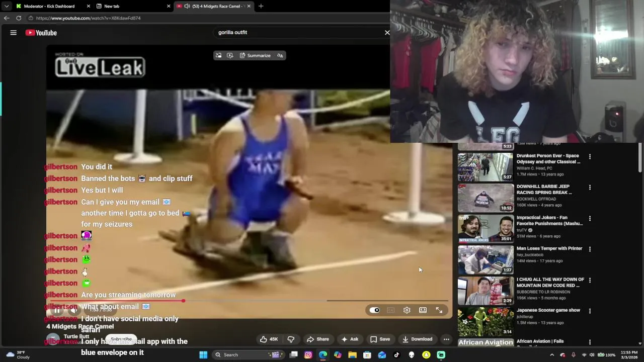Go back in the browser
Screen dimensions: 644x362
pos(7,18)
